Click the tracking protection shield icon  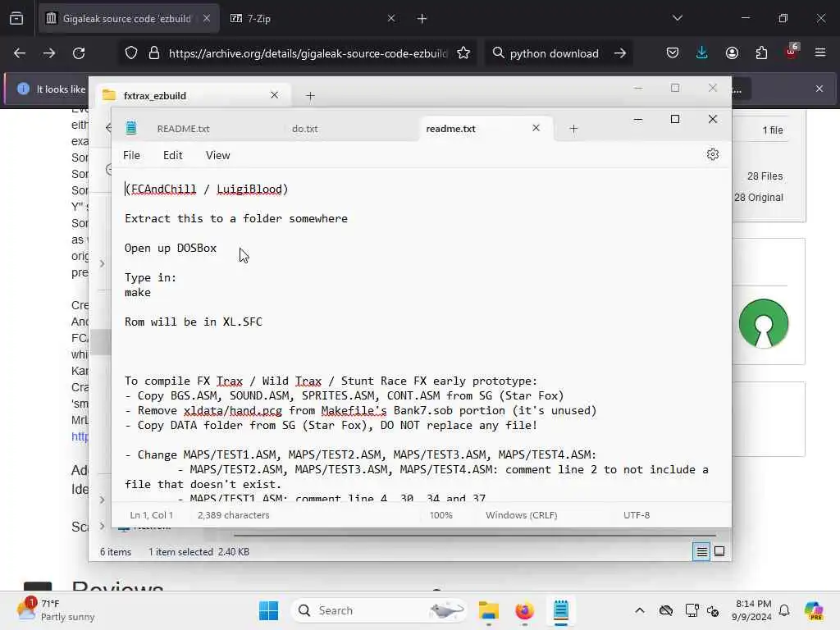click(x=131, y=53)
